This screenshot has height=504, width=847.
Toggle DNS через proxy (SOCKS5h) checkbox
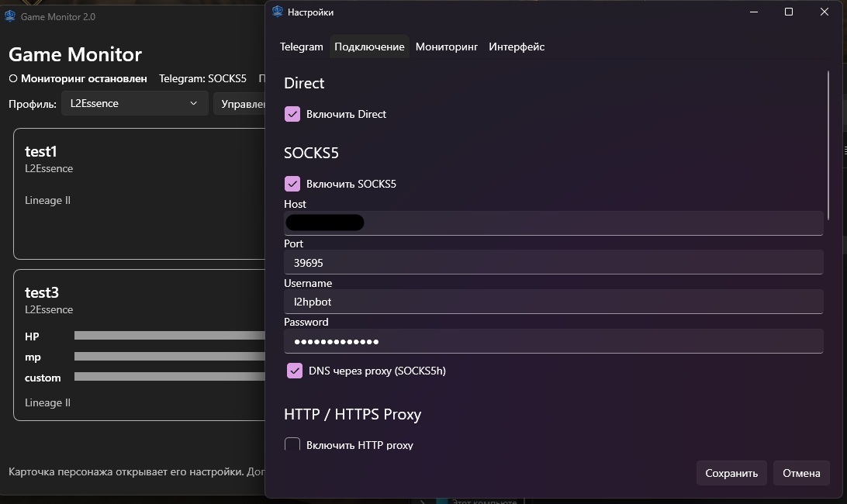tap(295, 371)
